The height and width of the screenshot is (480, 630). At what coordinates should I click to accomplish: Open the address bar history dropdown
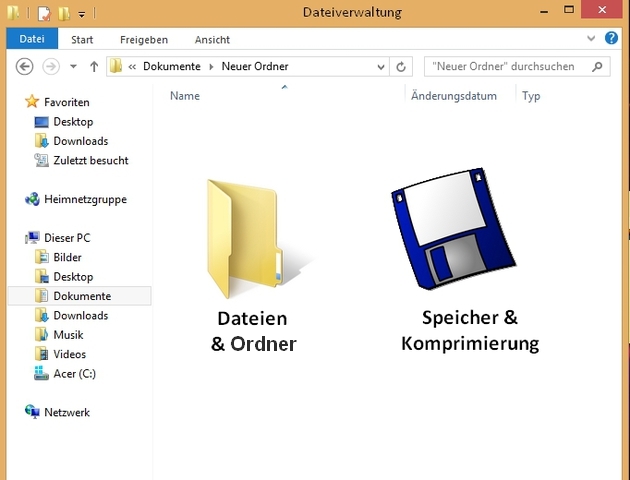381,67
